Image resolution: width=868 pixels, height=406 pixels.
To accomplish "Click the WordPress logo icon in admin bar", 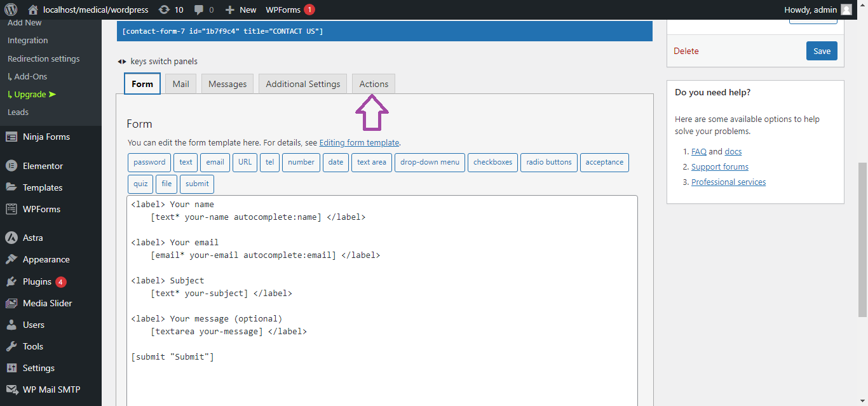I will click(11, 10).
